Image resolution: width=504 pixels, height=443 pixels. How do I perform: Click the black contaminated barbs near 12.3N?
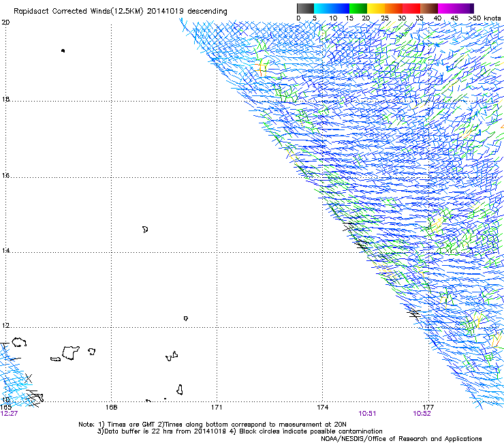coord(414,313)
